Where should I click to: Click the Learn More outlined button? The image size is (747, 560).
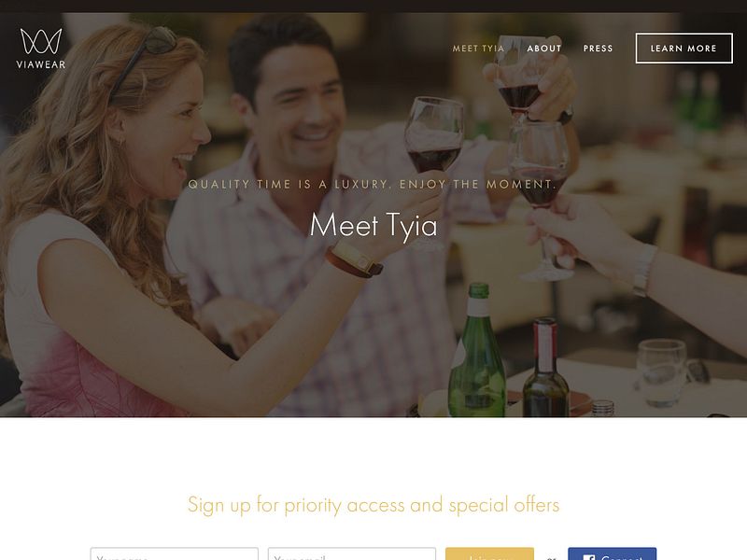[x=684, y=49]
